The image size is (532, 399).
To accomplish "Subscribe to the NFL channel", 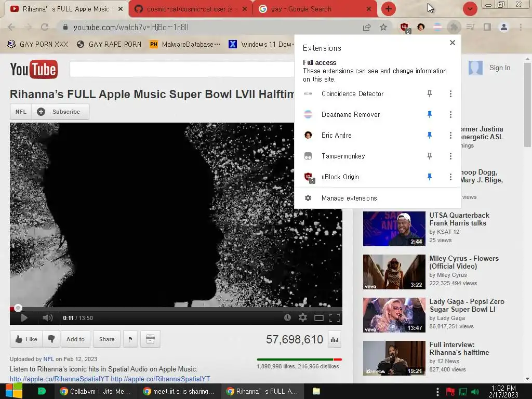I will [x=60, y=112].
